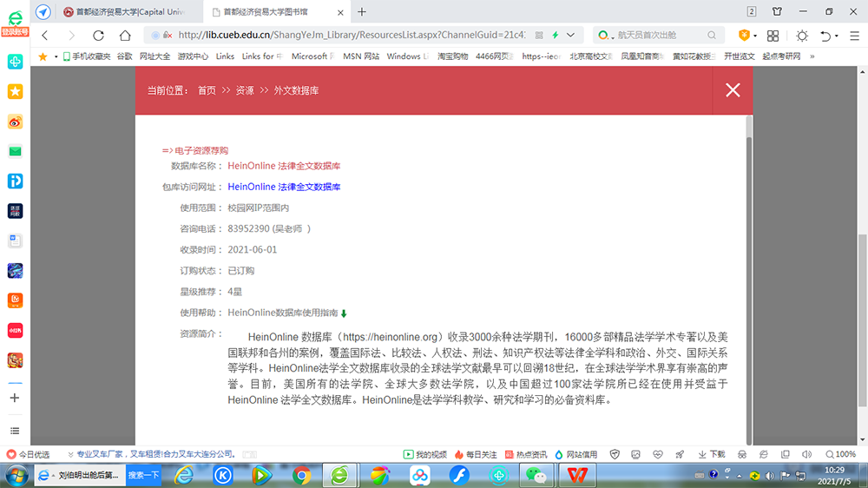Image resolution: width=868 pixels, height=488 pixels.
Task: Click the undo closed tab icon
Action: [x=826, y=36]
